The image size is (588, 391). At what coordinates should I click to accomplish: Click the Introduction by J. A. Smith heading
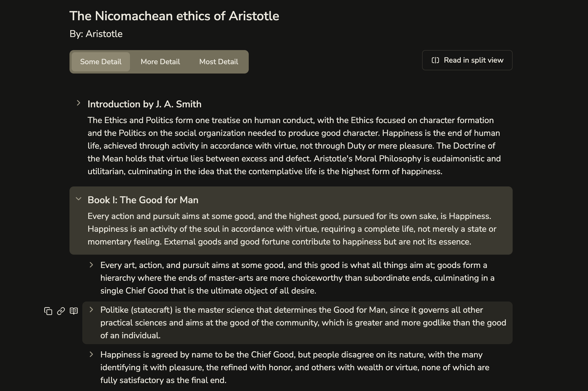pyautogui.click(x=145, y=104)
